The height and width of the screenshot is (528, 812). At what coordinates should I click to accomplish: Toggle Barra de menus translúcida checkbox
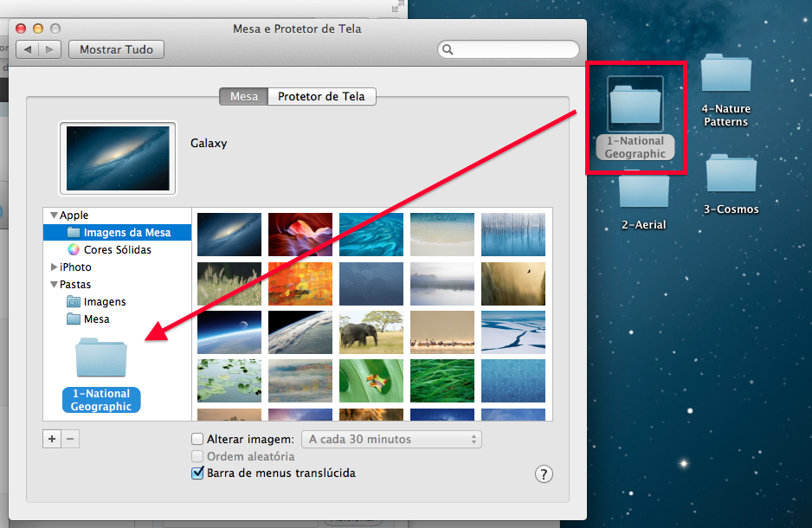[197, 473]
